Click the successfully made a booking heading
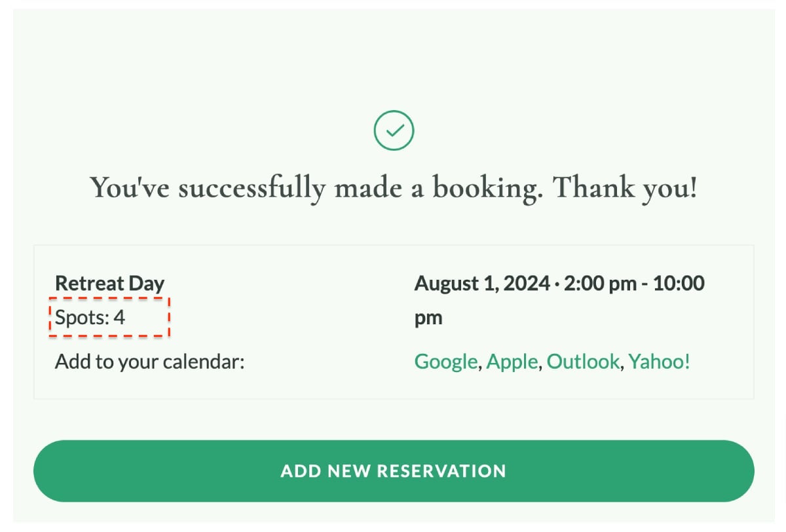 (394, 188)
